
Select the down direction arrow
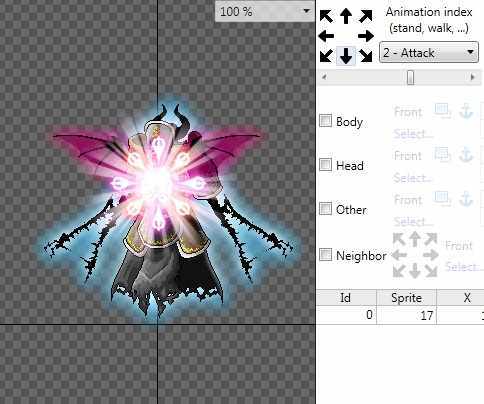(346, 56)
